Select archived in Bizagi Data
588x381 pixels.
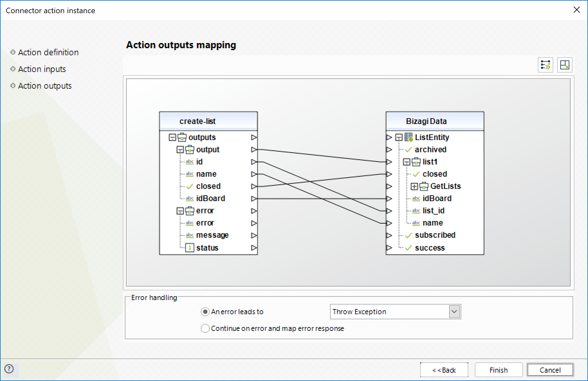point(430,149)
